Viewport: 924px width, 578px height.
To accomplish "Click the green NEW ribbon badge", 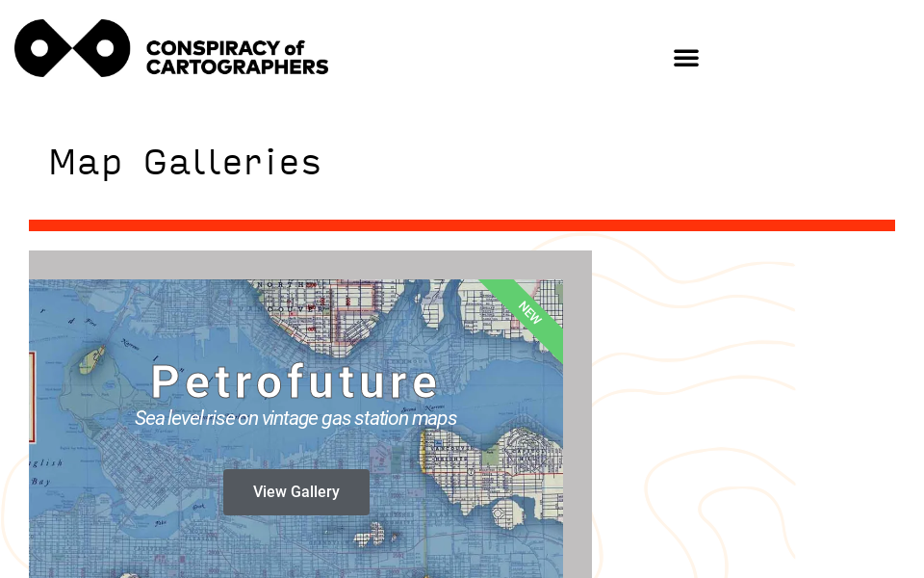I will point(529,314).
